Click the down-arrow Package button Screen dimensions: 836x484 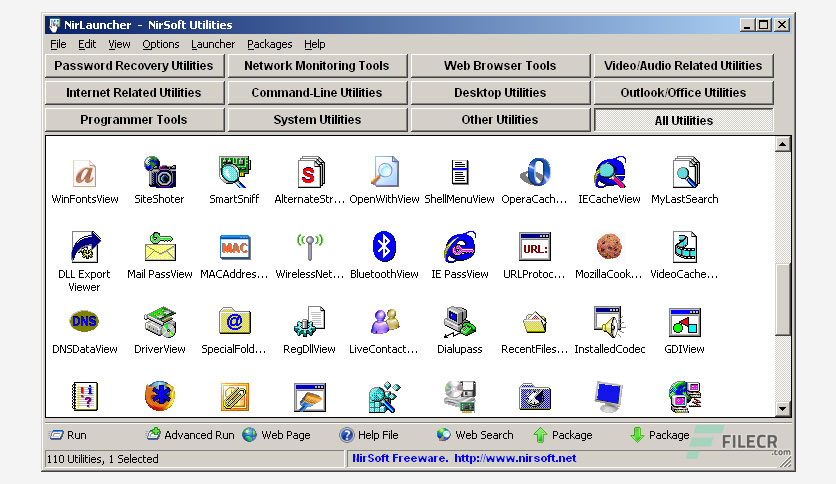pos(660,435)
